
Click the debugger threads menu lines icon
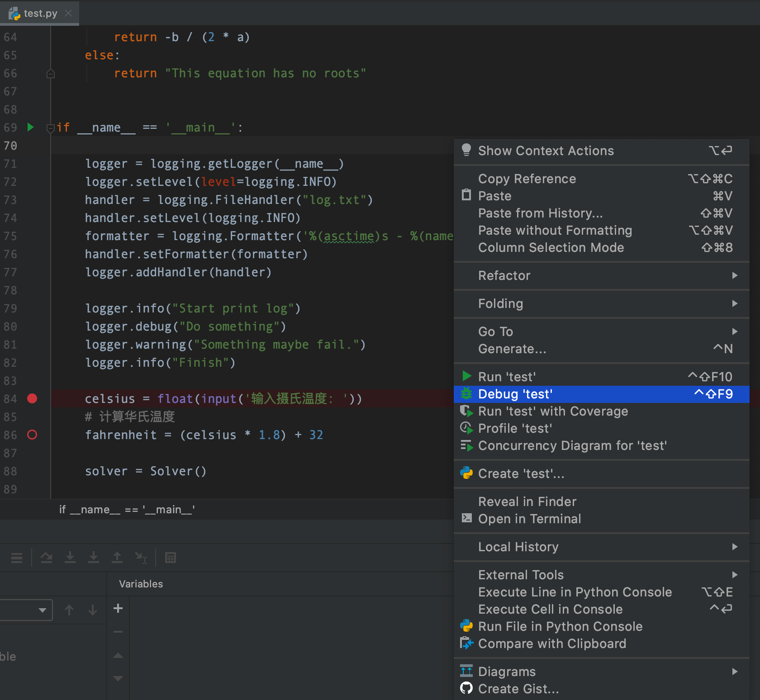coord(17,558)
